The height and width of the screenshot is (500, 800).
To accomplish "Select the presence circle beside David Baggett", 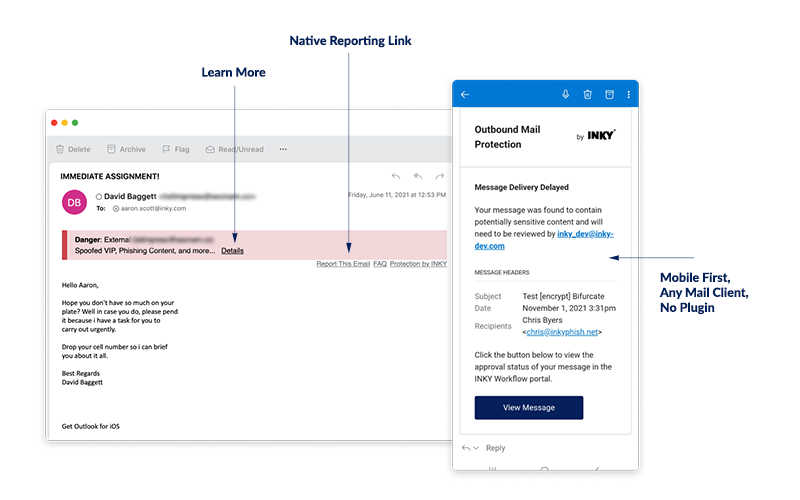I will [x=99, y=196].
